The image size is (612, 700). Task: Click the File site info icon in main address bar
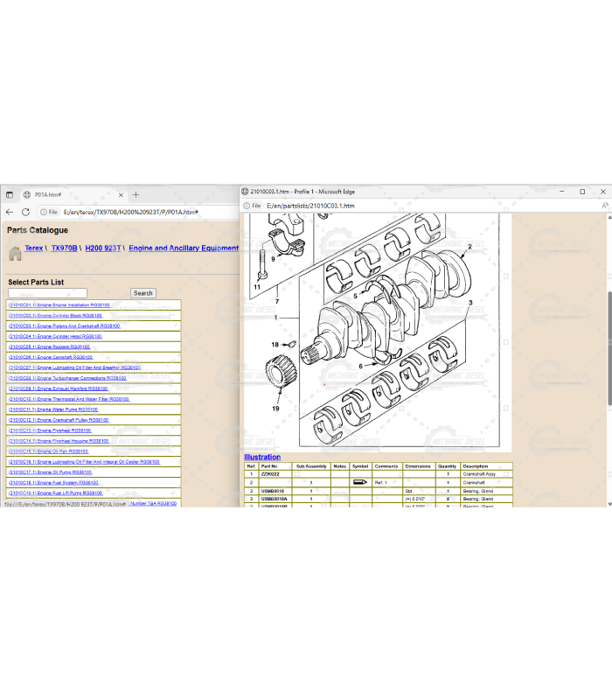click(x=48, y=212)
